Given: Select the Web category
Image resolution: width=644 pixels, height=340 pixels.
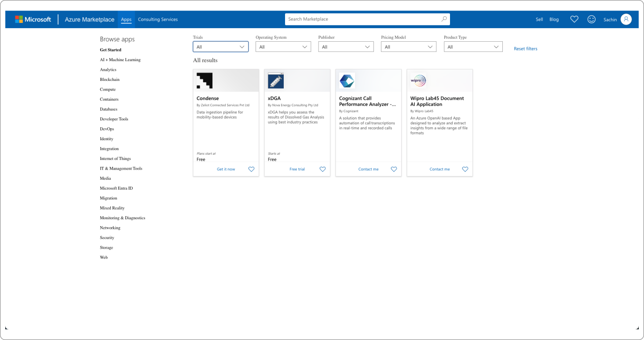Looking at the screenshot, I should [104, 257].
